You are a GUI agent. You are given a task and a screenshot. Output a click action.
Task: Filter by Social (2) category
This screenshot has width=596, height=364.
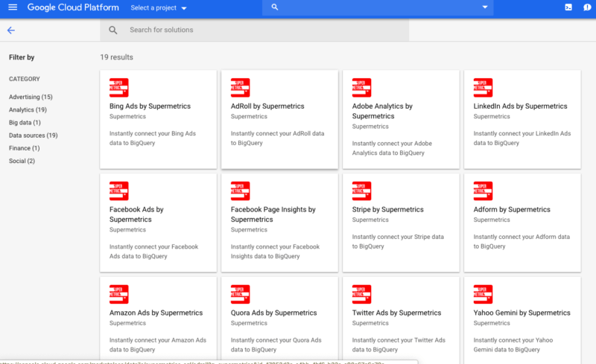(22, 161)
